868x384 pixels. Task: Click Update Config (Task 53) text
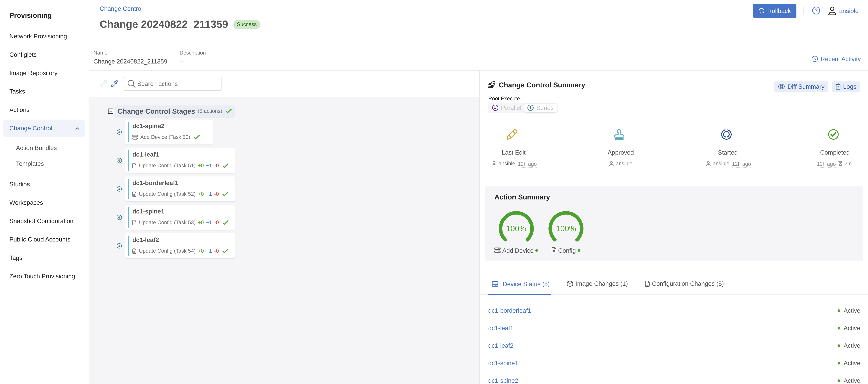pos(167,222)
